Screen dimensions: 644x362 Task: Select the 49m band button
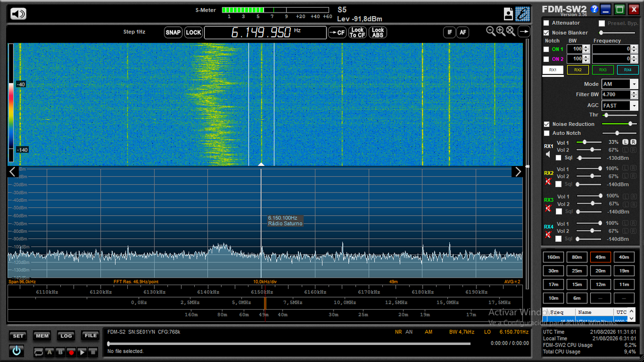[600, 257]
